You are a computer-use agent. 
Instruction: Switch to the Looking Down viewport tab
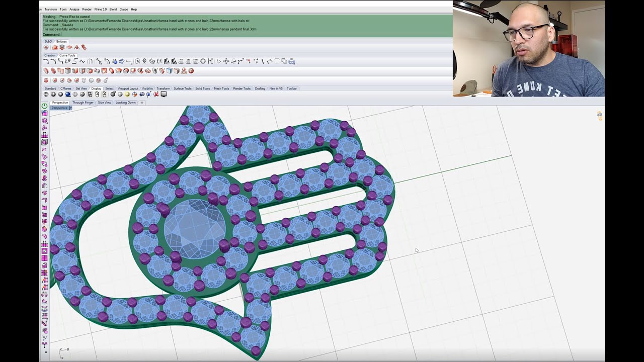coord(126,103)
